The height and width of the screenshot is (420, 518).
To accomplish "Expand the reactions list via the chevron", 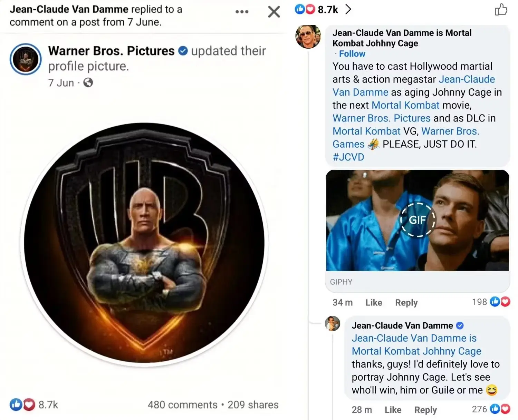I will tap(349, 9).
